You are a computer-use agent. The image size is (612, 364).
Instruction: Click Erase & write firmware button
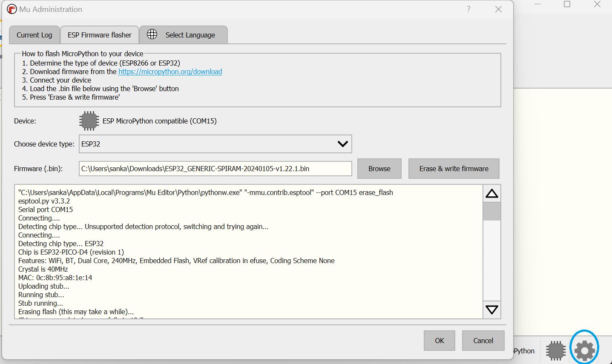(x=454, y=169)
